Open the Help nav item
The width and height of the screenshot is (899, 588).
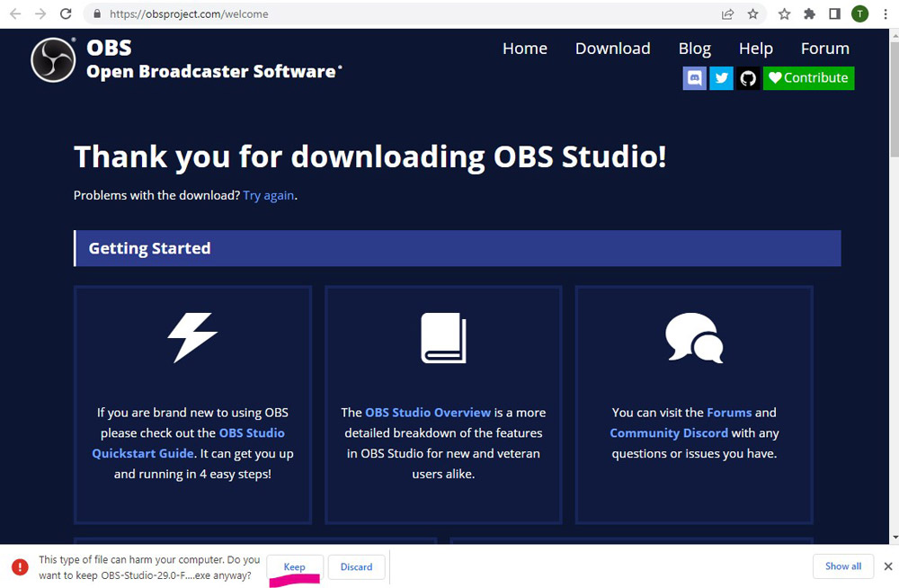(x=756, y=49)
